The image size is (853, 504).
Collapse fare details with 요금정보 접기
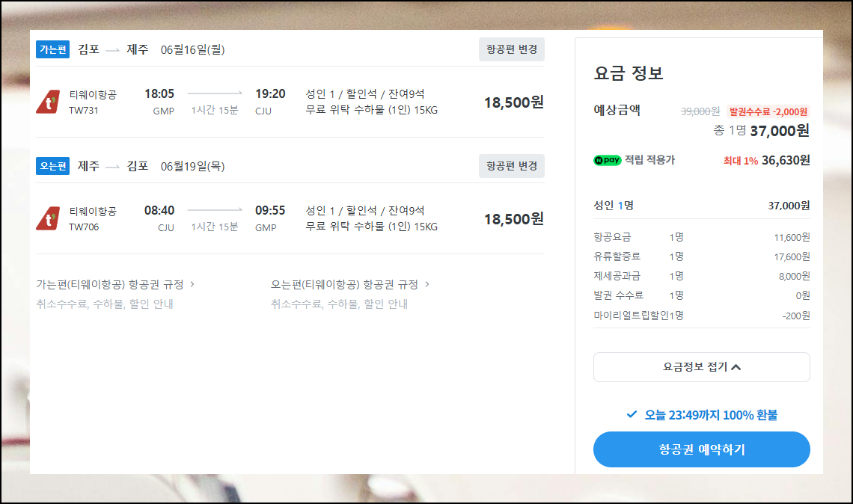(701, 367)
